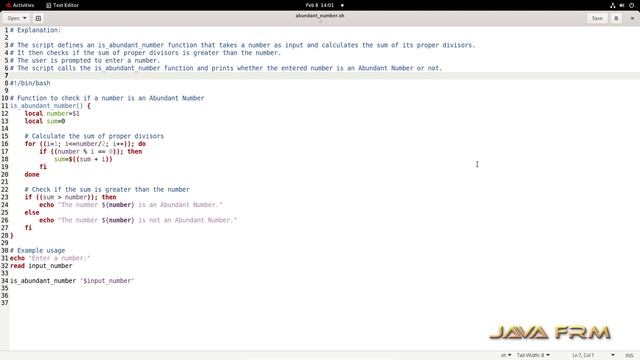The width and height of the screenshot is (640, 360).
Task: Open the network status icon in top bar
Action: 613,5
